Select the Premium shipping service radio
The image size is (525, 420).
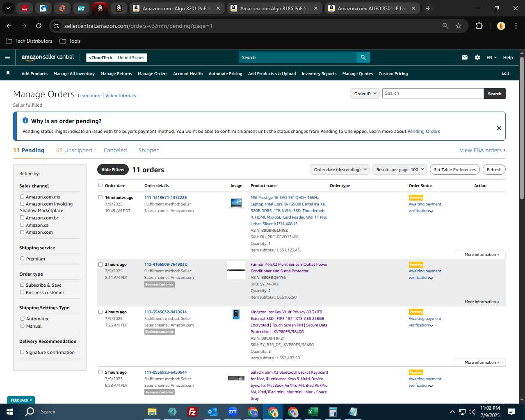(22, 258)
